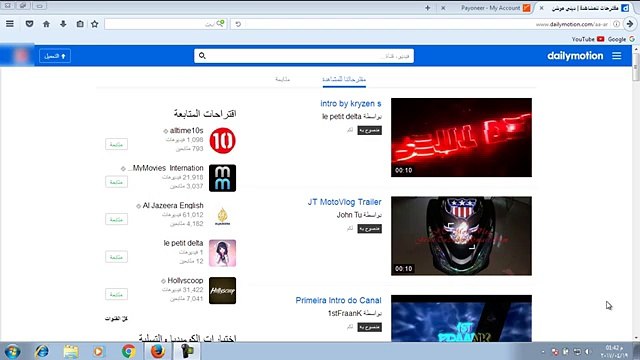This screenshot has width=640, height=360.
Task: Click the dailymotion logo
Action: (575, 56)
